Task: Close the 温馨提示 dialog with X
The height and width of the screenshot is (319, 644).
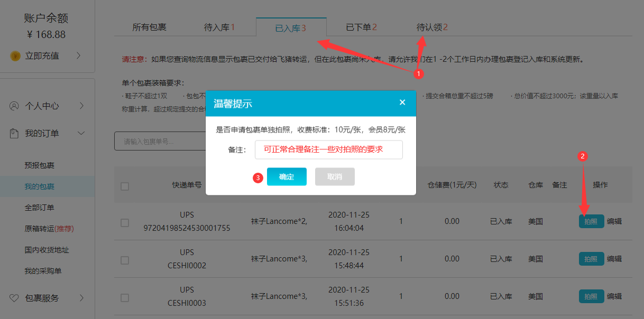Action: click(402, 102)
